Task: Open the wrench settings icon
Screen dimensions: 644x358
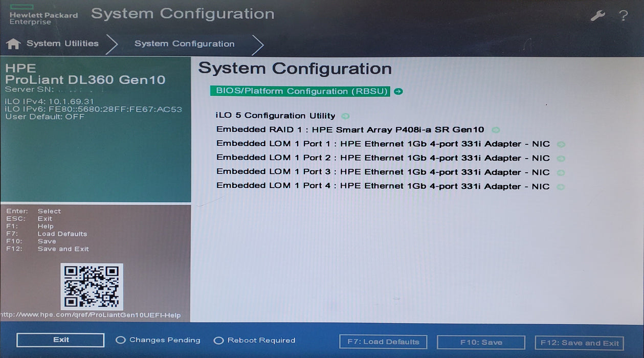Action: 597,16
